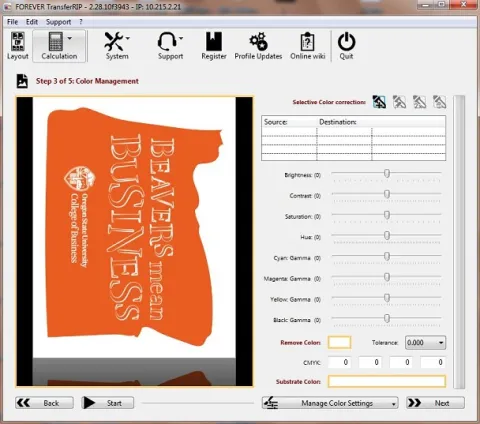Viewport: 480px width, 424px height.
Task: Click the Magenta Gamma slider handle
Action: 387,277
